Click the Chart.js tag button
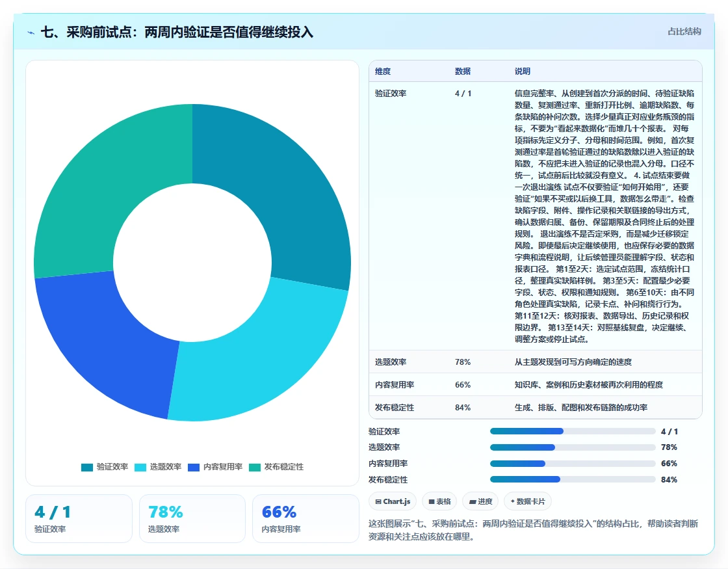Screen dimensions: 728x569 coord(393,501)
